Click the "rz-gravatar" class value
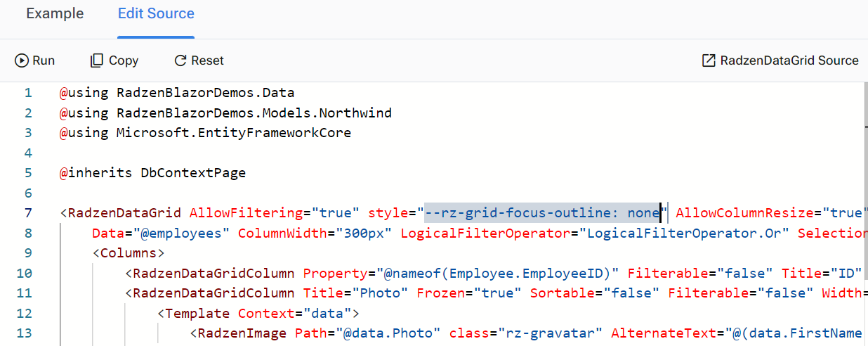 (551, 333)
